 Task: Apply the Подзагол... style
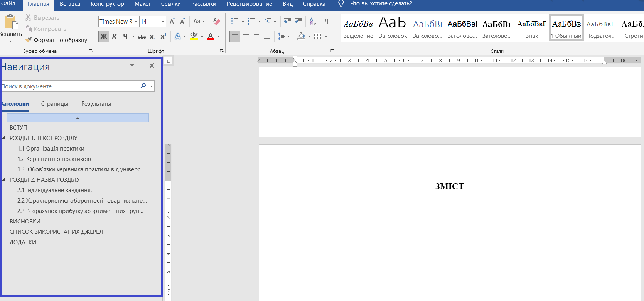tap(601, 28)
